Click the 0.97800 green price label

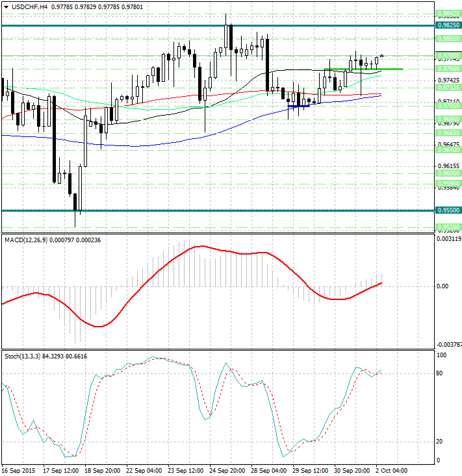[448, 56]
